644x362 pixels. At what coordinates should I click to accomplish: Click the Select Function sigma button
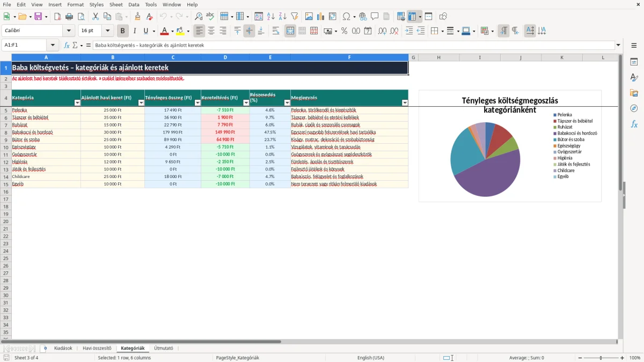pos(75,45)
